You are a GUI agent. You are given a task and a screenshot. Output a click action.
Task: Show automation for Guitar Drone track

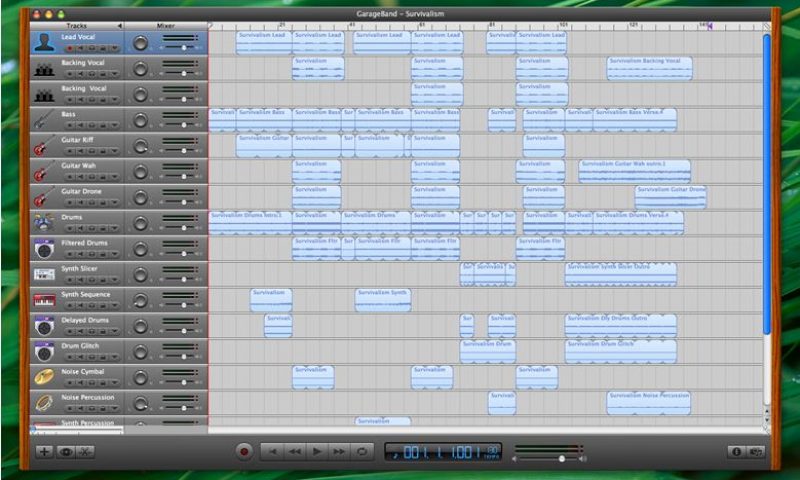click(x=114, y=203)
